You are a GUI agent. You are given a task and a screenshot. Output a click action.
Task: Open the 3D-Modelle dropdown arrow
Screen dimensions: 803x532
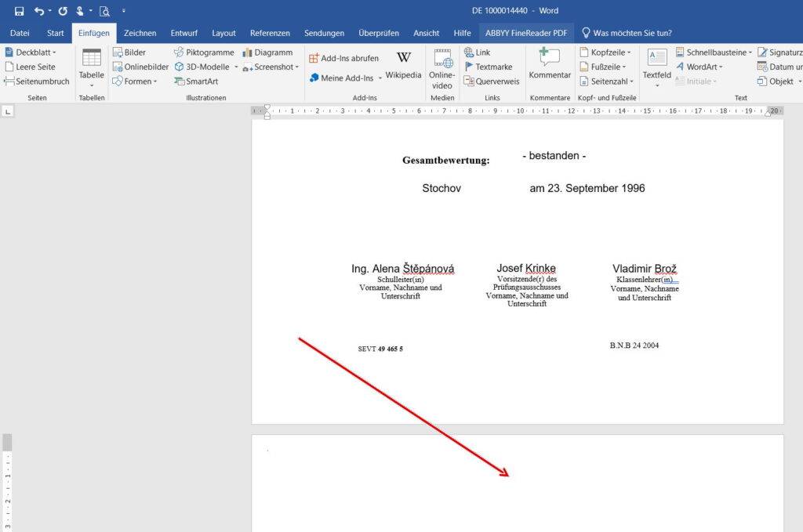coord(236,67)
